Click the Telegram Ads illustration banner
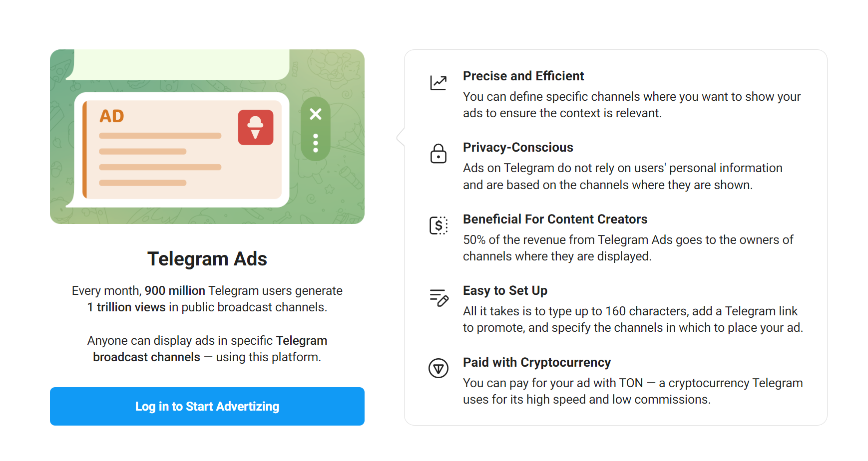Viewport: 868px width, 461px height. (x=207, y=136)
